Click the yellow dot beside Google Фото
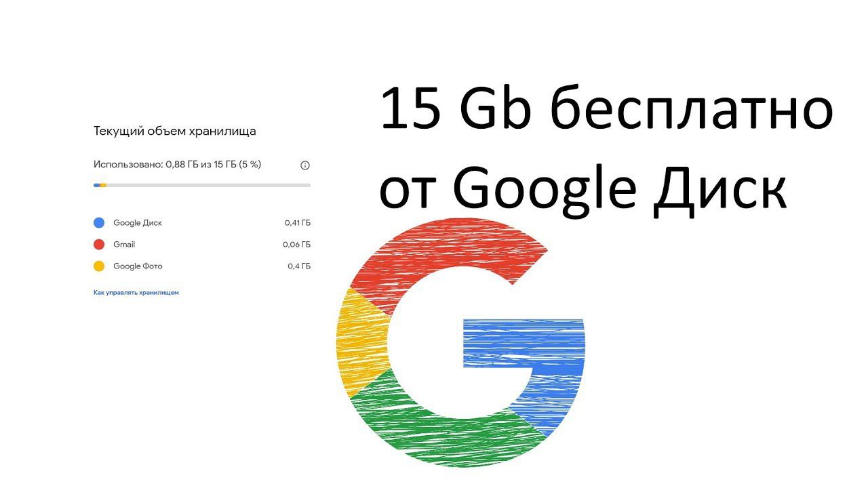The image size is (868, 488). (x=99, y=266)
